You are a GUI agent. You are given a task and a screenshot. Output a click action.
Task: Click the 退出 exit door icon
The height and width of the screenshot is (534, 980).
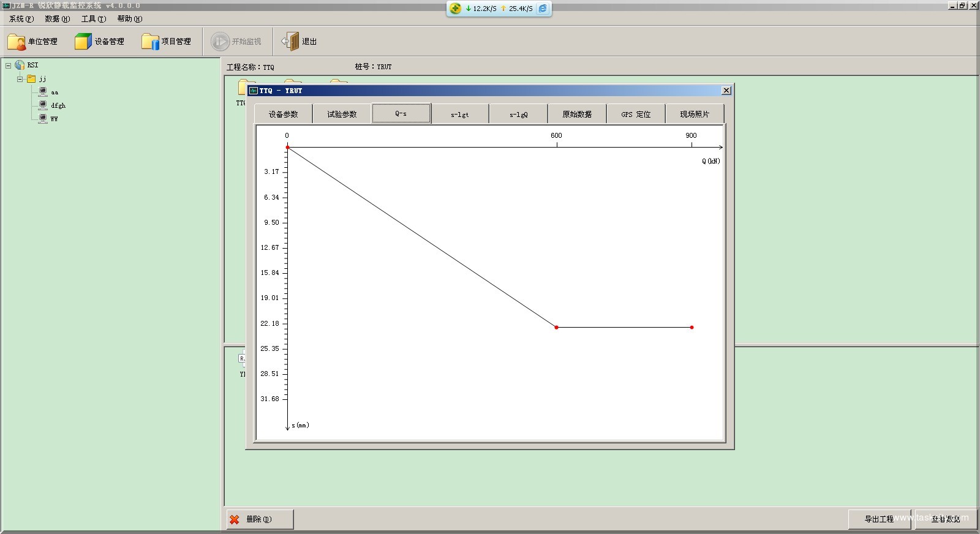(290, 42)
